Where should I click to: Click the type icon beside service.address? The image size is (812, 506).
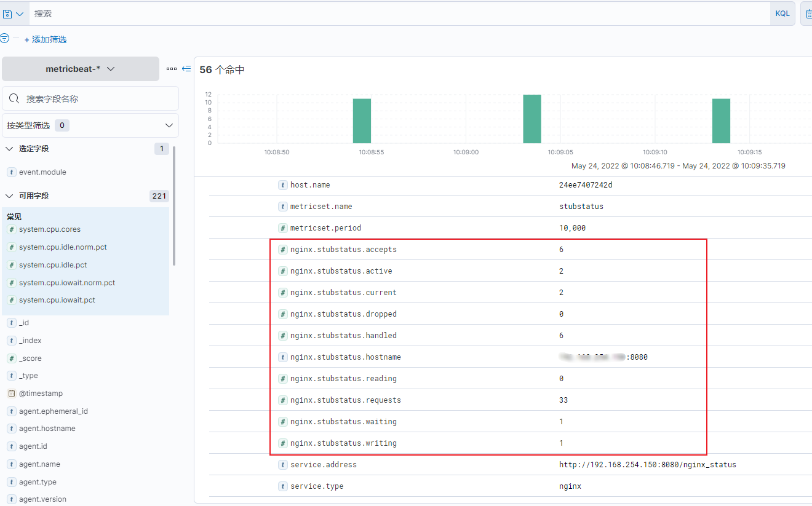[x=283, y=465]
